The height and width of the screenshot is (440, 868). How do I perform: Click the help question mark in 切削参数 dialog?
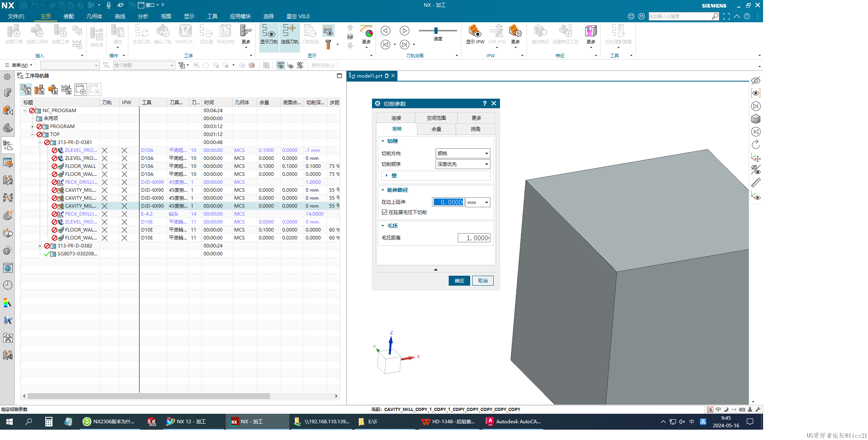pos(484,103)
